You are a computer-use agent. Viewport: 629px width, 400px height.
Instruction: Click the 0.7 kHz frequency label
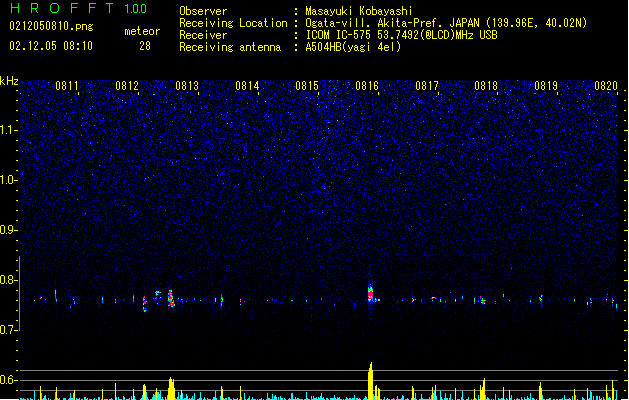pyautogui.click(x=8, y=330)
